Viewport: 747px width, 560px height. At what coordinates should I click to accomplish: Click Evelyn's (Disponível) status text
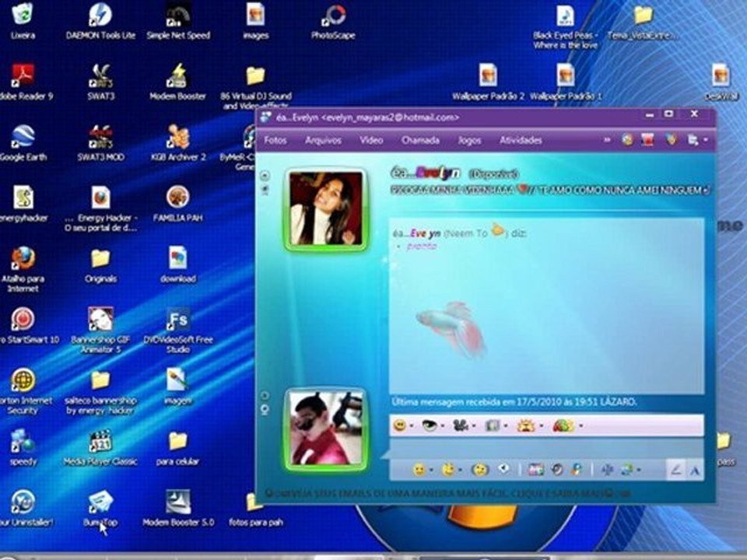[x=493, y=173]
